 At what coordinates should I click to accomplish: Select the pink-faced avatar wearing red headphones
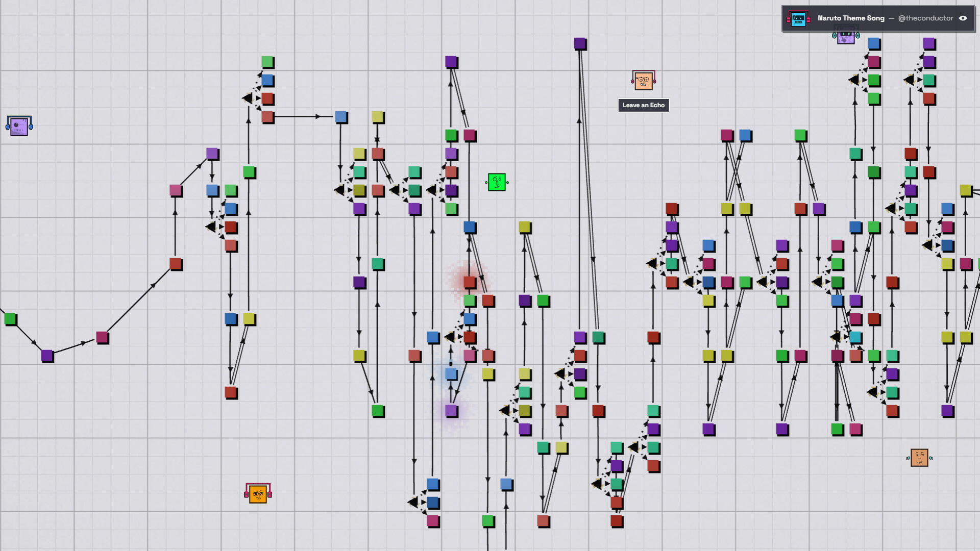643,81
